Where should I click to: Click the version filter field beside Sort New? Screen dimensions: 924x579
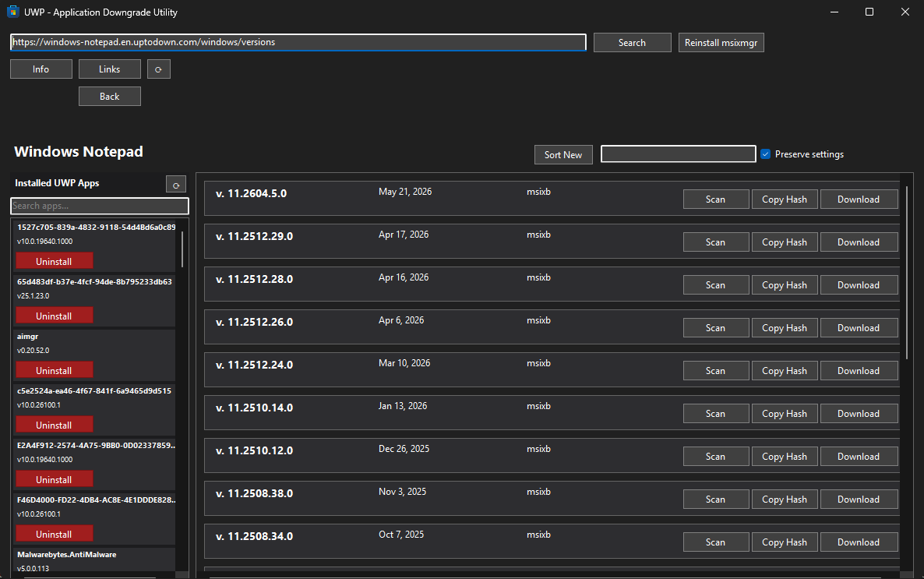click(x=679, y=154)
